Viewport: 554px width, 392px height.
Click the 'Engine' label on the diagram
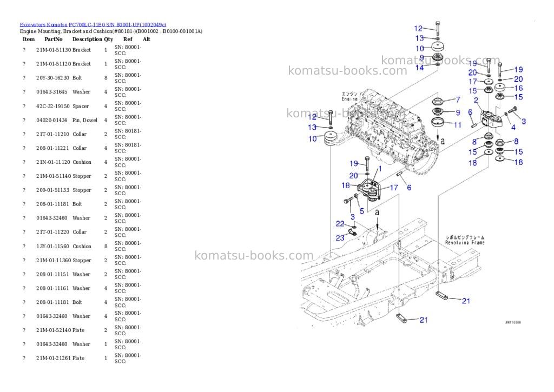click(x=349, y=99)
